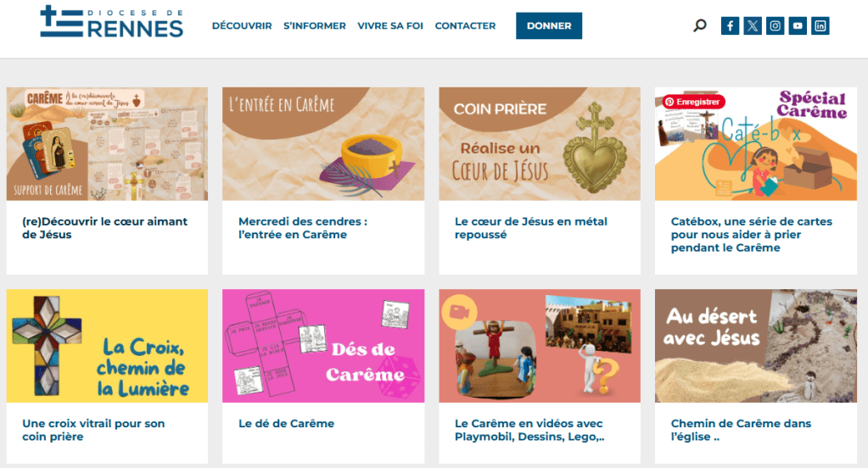Viewport: 868px width, 468px height.
Task: Open the DÉCOUVRIR menu
Action: (242, 25)
